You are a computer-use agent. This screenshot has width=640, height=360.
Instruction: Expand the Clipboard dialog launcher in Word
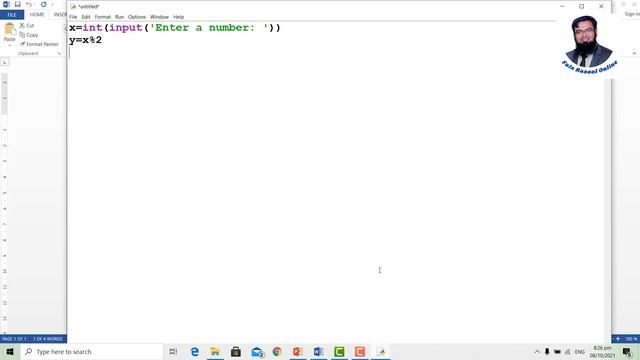click(59, 53)
